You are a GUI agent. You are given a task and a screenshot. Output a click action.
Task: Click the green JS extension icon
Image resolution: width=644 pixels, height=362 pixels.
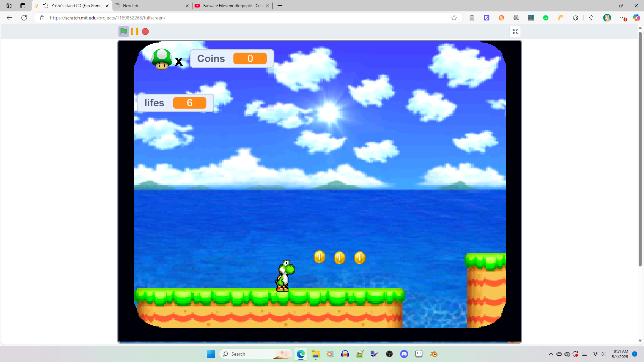coord(546,18)
